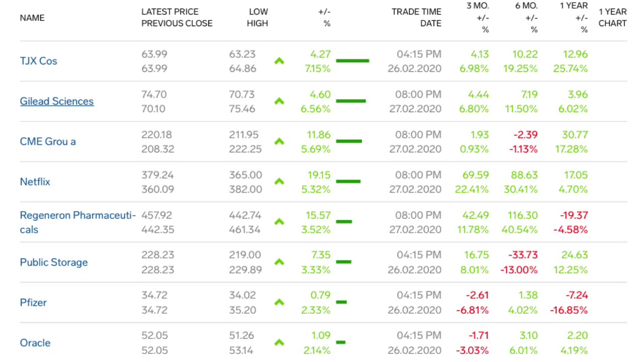This screenshot has width=644, height=362.
Task: Go to the Oracle stock page
Action: pyautogui.click(x=35, y=343)
